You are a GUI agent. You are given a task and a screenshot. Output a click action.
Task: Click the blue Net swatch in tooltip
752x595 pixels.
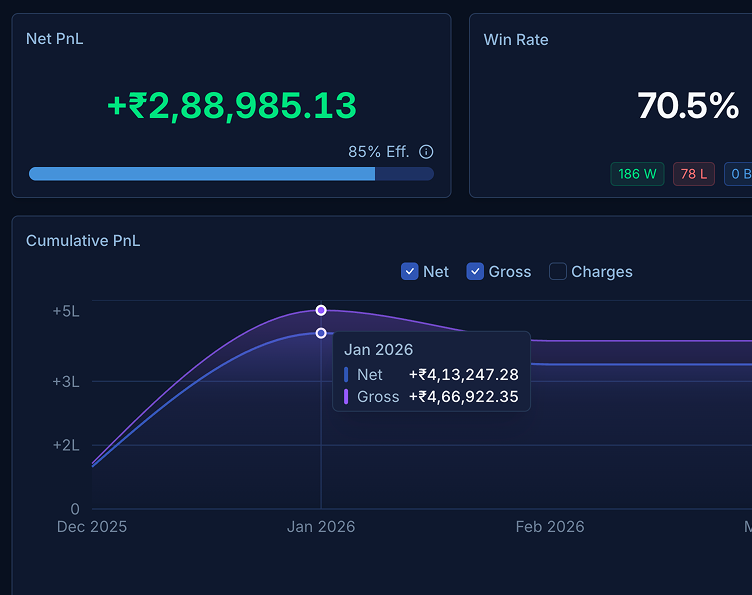[x=346, y=375]
